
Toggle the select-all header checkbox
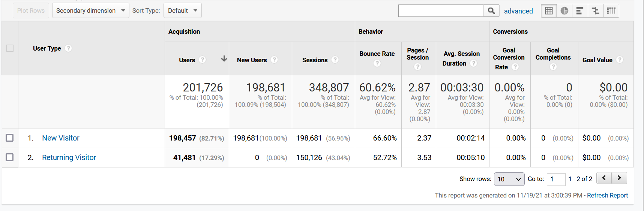(10, 48)
